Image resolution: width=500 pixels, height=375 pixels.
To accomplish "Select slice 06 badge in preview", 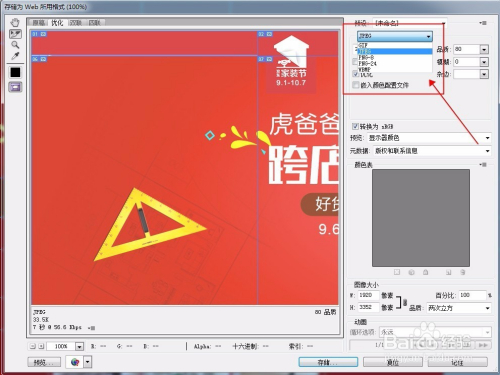I will point(39,59).
